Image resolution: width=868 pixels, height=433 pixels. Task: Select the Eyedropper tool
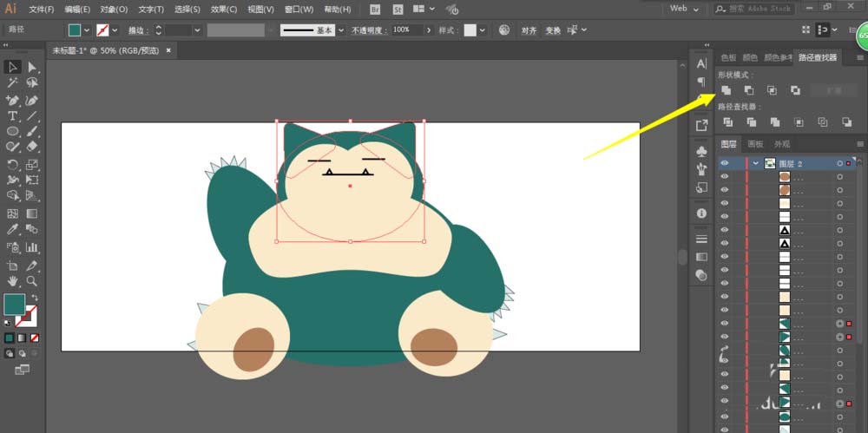(13, 229)
